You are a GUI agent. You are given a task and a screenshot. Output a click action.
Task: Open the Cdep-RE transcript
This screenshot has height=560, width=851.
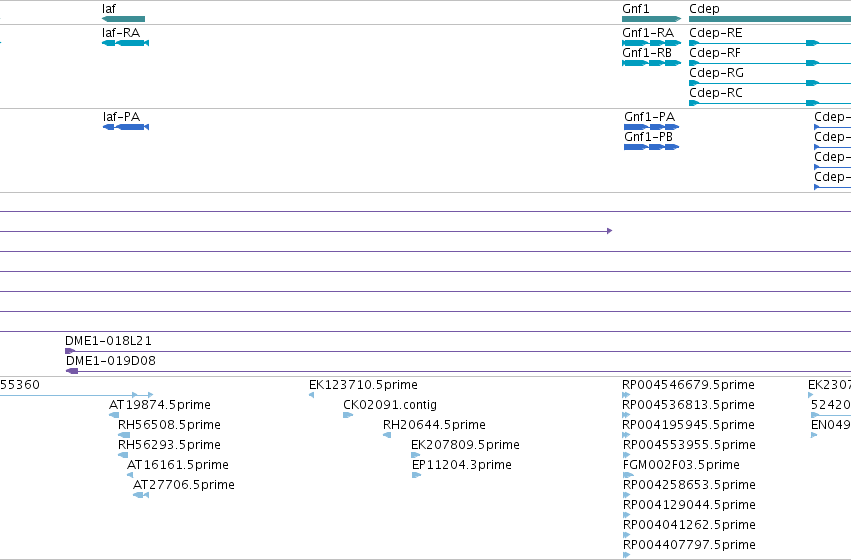point(770,43)
